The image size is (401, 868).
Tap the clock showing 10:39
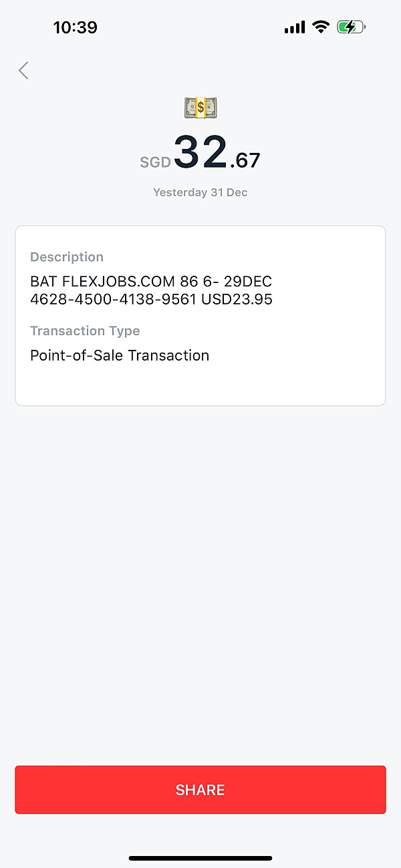tap(76, 27)
